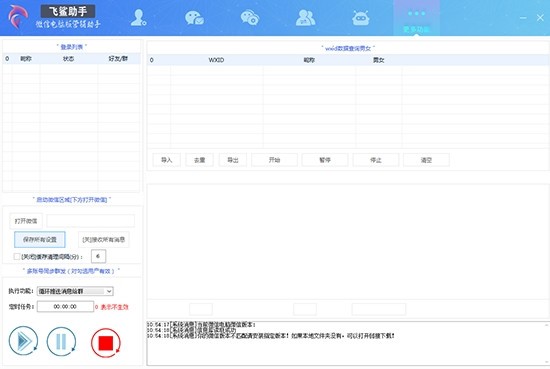Click the 男女 column header
This screenshot has width=550, height=369.
point(378,60)
